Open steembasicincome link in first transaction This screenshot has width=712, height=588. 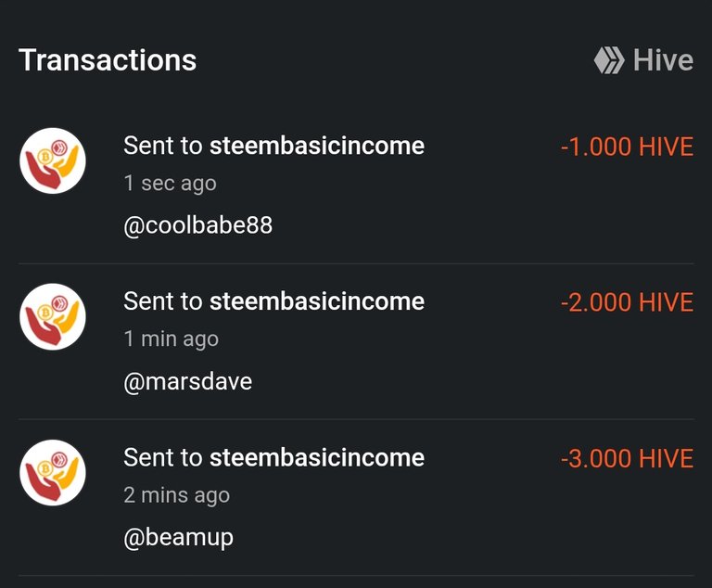317,146
